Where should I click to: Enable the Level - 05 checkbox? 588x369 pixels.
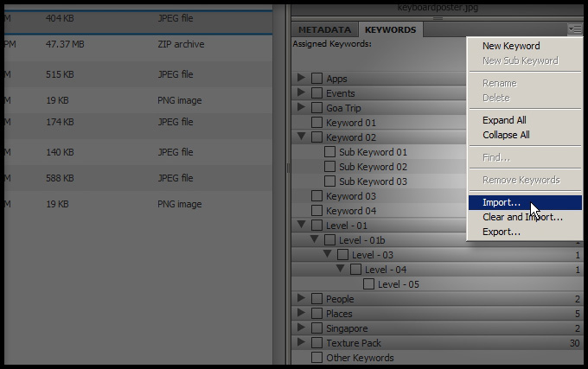(x=368, y=284)
